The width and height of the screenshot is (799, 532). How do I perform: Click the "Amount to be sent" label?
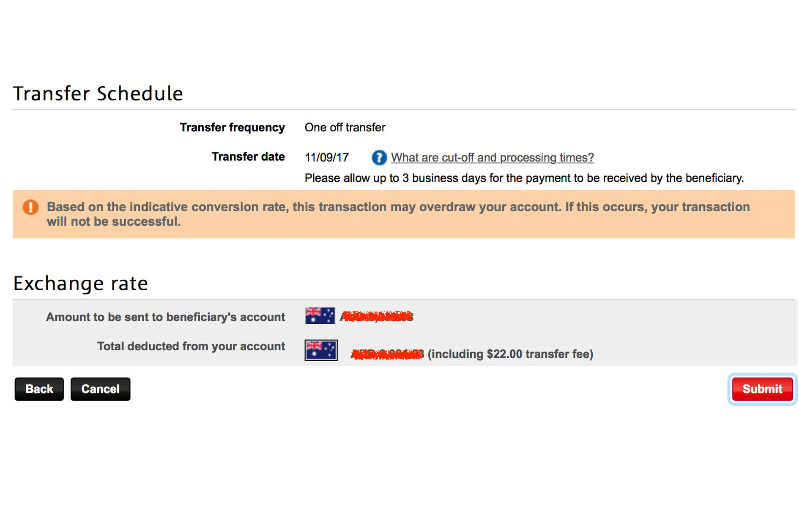(165, 317)
